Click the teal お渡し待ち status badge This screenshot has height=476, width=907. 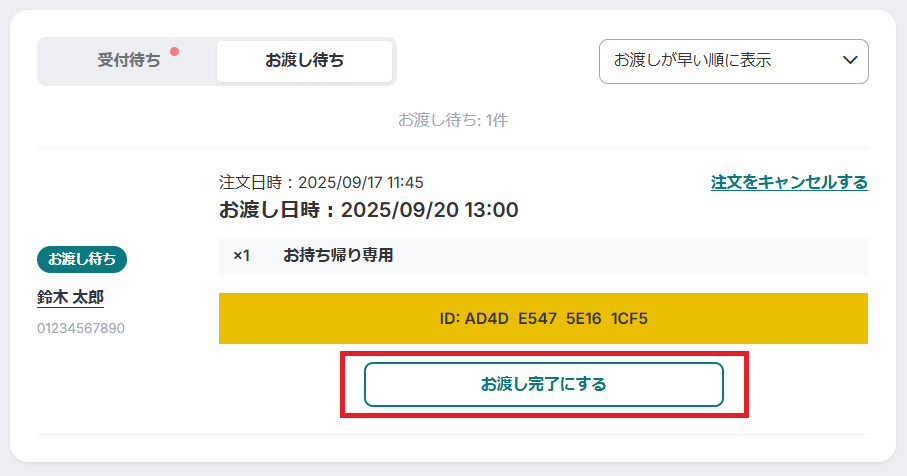tap(82, 259)
